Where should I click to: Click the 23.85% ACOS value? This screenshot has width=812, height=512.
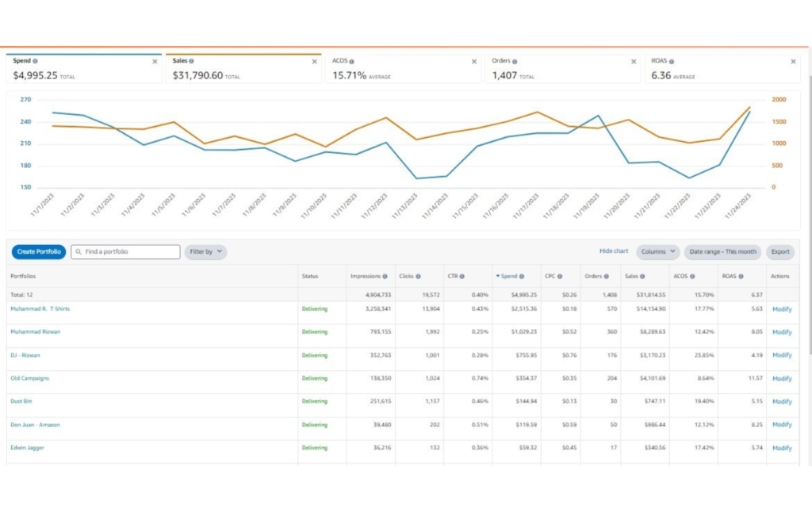coord(704,356)
